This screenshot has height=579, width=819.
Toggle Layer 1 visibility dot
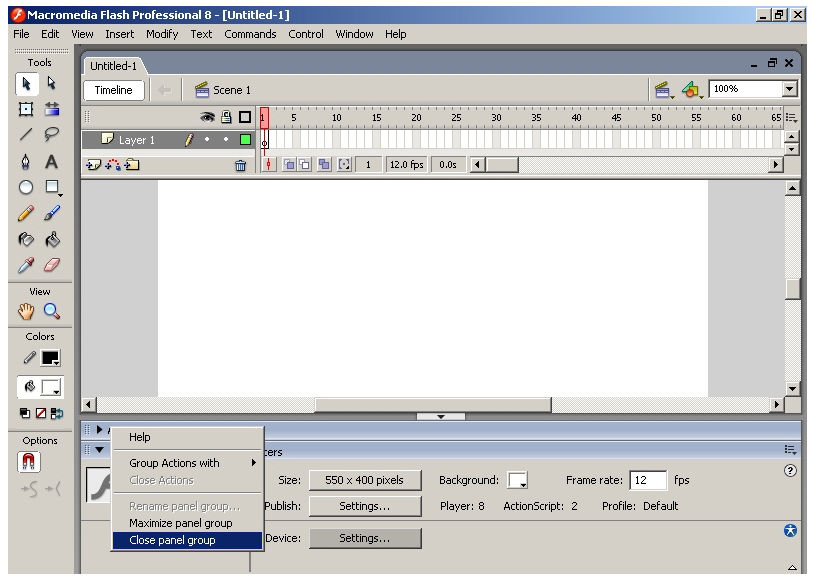click(x=207, y=139)
